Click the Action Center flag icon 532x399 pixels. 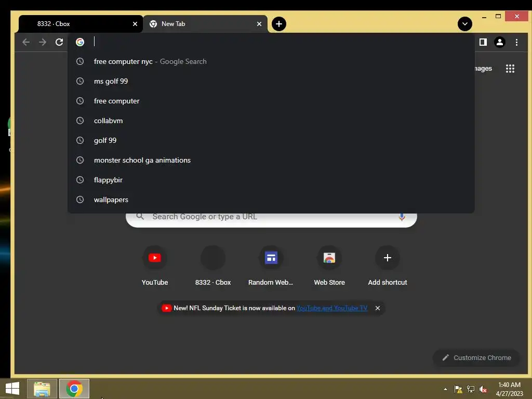[458, 389]
